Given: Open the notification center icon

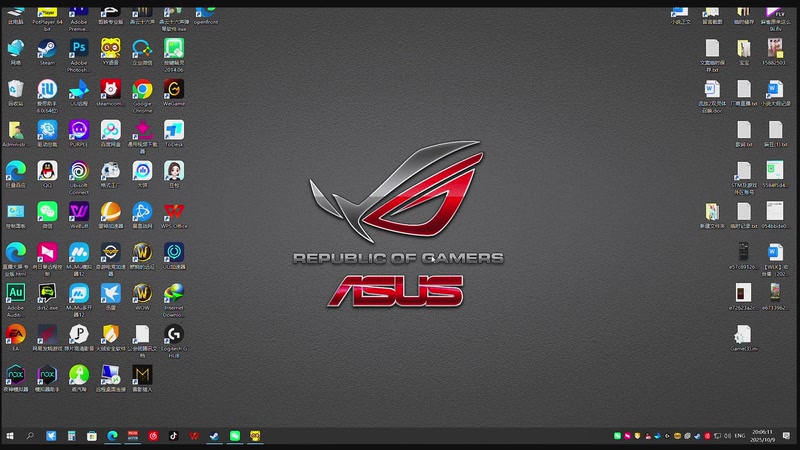Looking at the screenshot, I should tap(786, 436).
